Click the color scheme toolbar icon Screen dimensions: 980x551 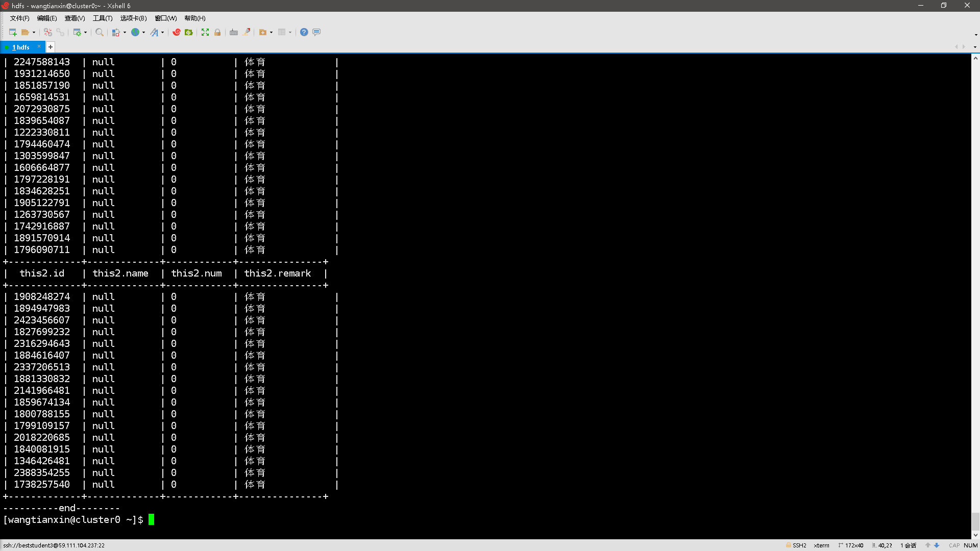116,32
